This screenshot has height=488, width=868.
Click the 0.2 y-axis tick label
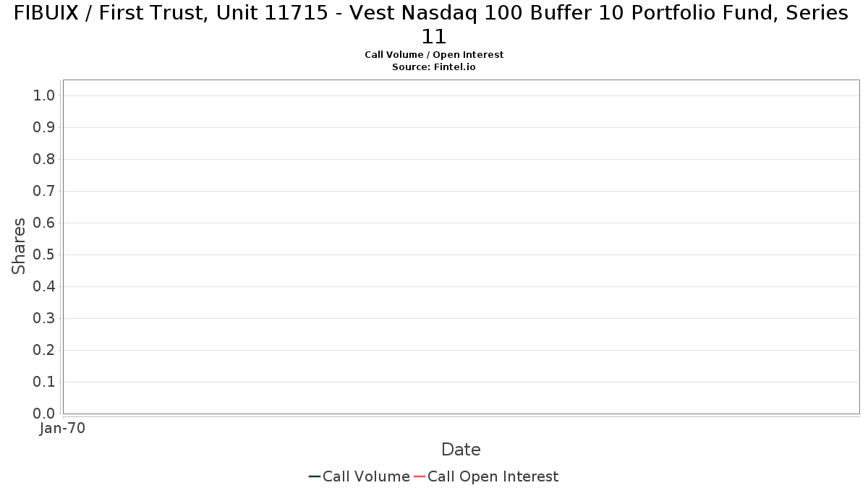click(44, 351)
